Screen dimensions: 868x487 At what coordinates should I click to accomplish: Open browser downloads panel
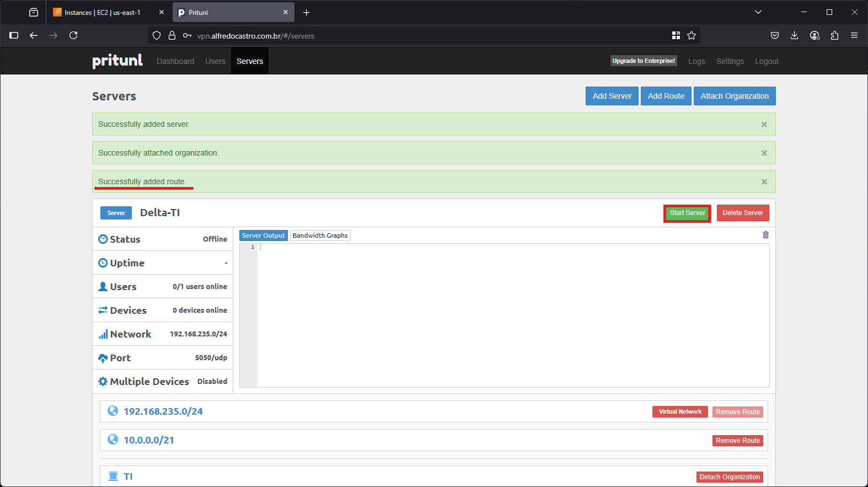click(x=795, y=35)
